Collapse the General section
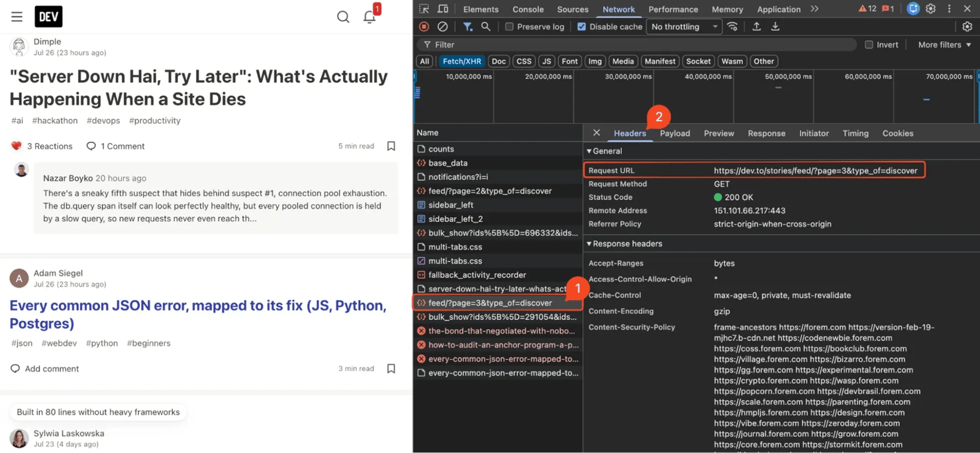This screenshot has width=980, height=453. [605, 151]
